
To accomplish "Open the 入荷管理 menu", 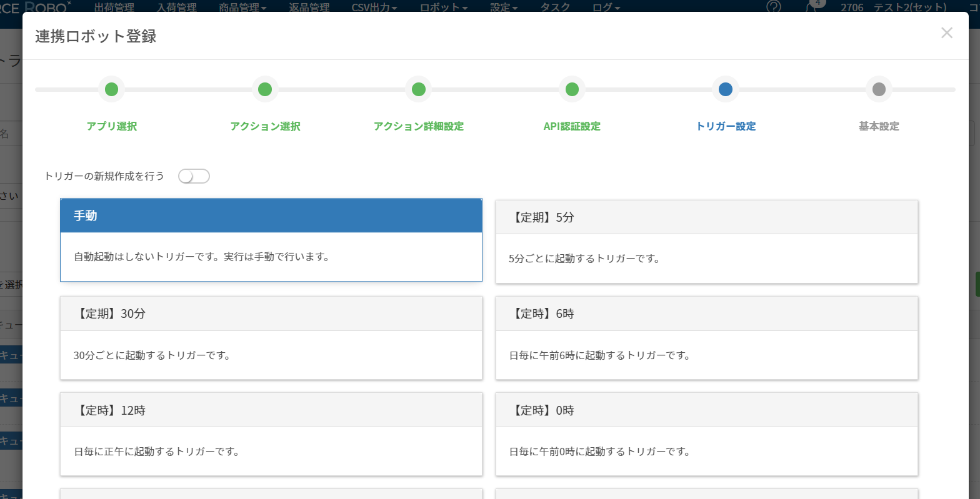I will (x=177, y=7).
